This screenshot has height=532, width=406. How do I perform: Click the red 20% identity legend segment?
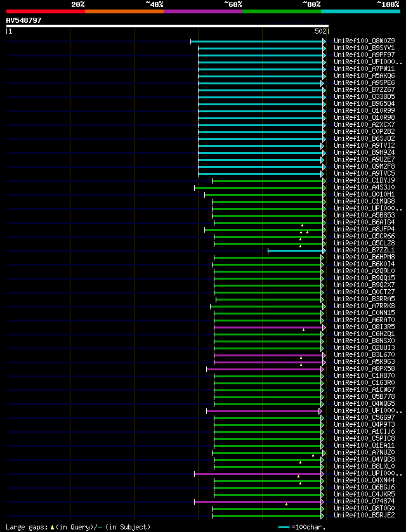[46, 11]
